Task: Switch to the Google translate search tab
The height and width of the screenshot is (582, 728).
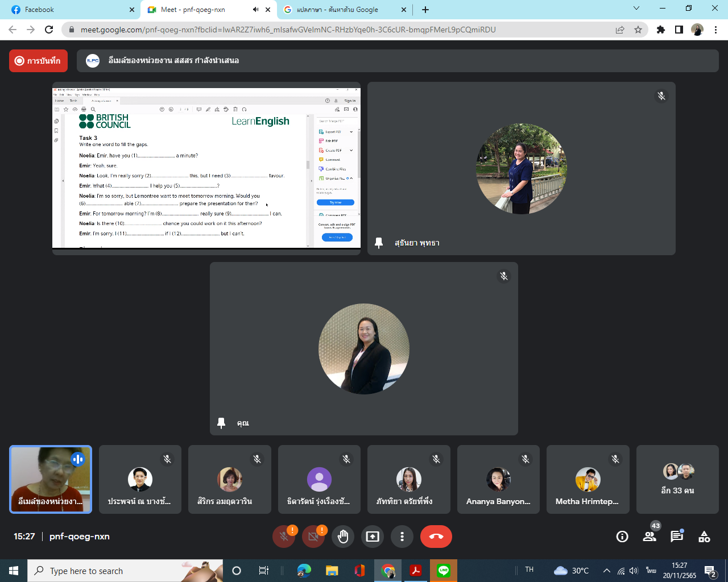Action: pyautogui.click(x=344, y=10)
